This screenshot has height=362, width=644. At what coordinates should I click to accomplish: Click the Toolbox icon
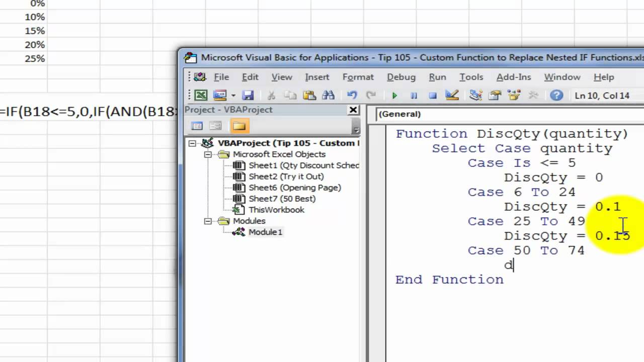point(533,95)
